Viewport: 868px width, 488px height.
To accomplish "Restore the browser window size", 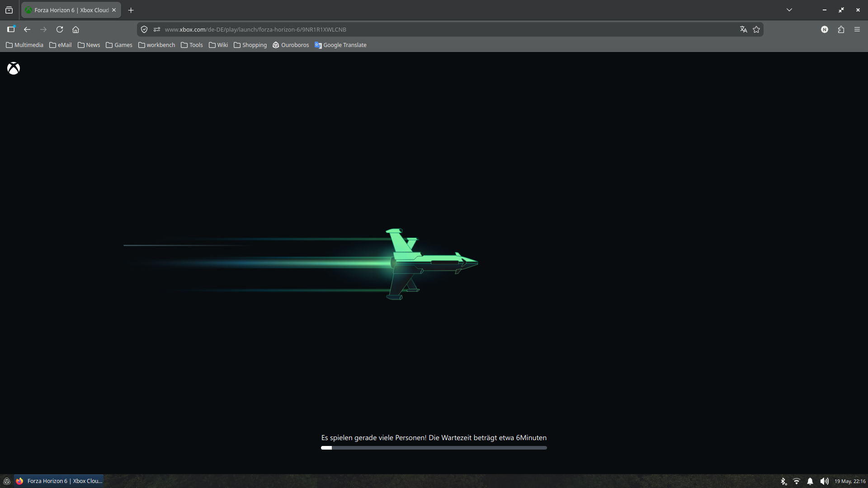I will 841,10.
